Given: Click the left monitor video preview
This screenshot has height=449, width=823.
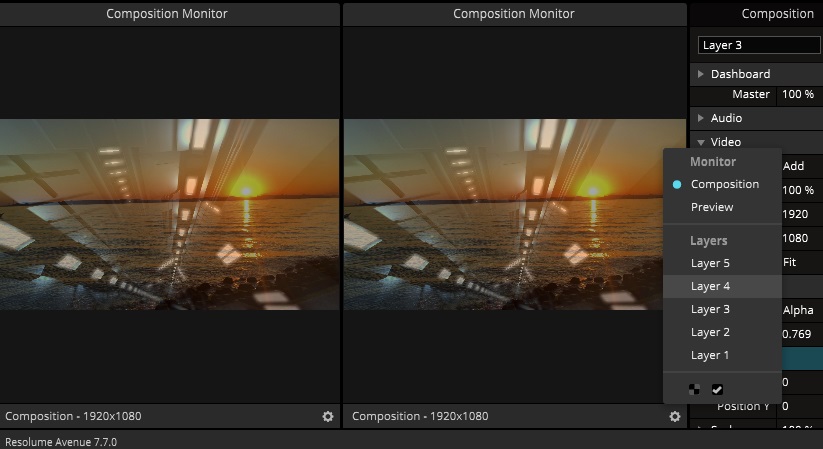Looking at the screenshot, I should coord(169,214).
